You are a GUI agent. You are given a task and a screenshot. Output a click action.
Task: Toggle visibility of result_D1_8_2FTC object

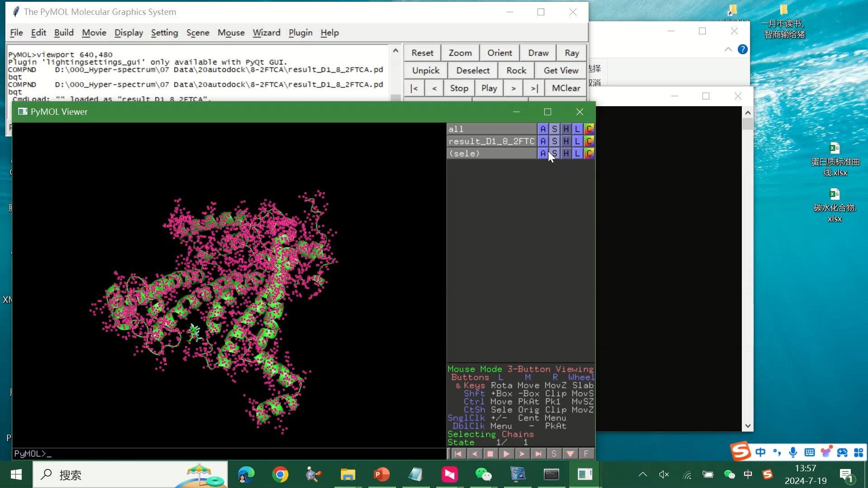point(491,141)
